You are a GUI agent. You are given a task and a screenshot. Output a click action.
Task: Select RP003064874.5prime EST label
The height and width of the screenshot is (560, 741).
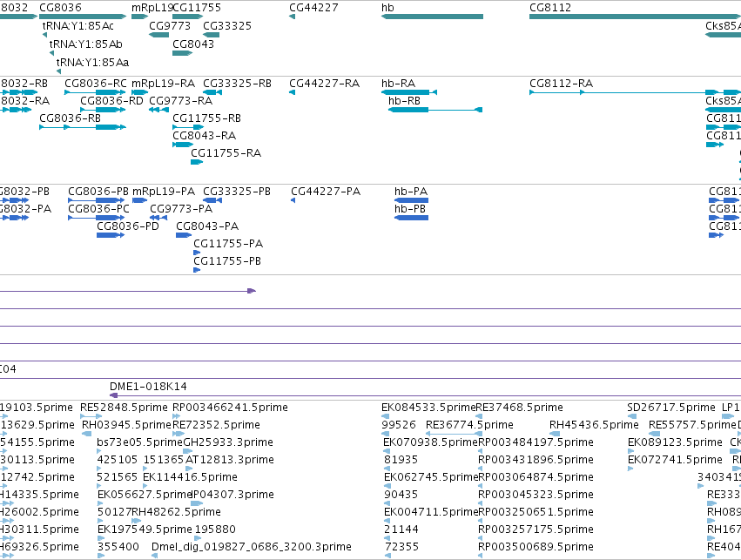pyautogui.click(x=536, y=477)
